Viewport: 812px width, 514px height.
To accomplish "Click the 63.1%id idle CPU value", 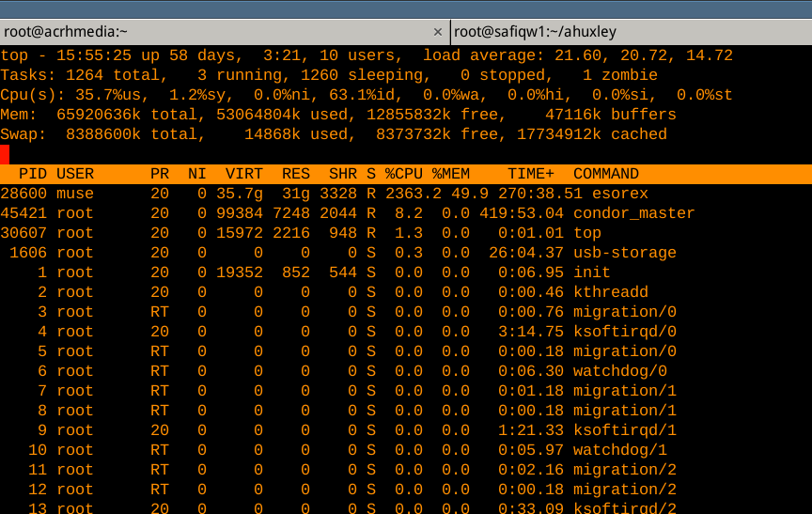I will point(367,95).
